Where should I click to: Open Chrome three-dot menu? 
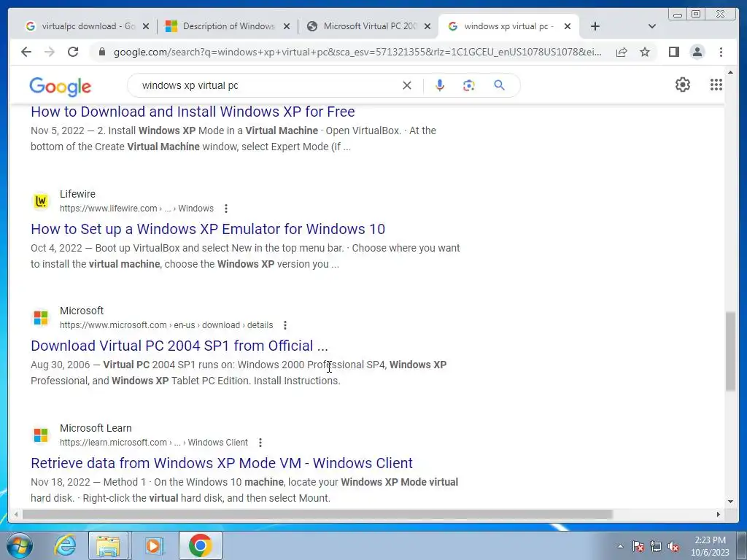click(x=721, y=52)
